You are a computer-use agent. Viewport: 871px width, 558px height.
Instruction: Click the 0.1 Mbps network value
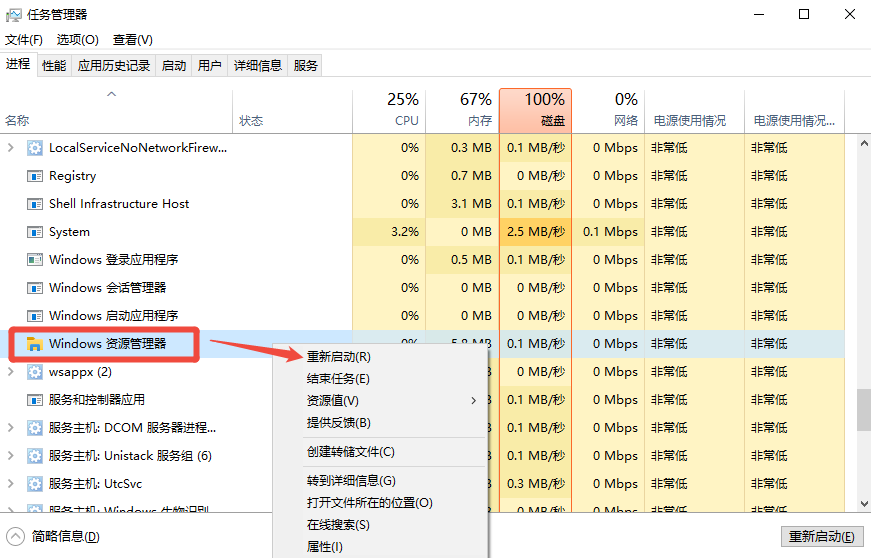(610, 232)
